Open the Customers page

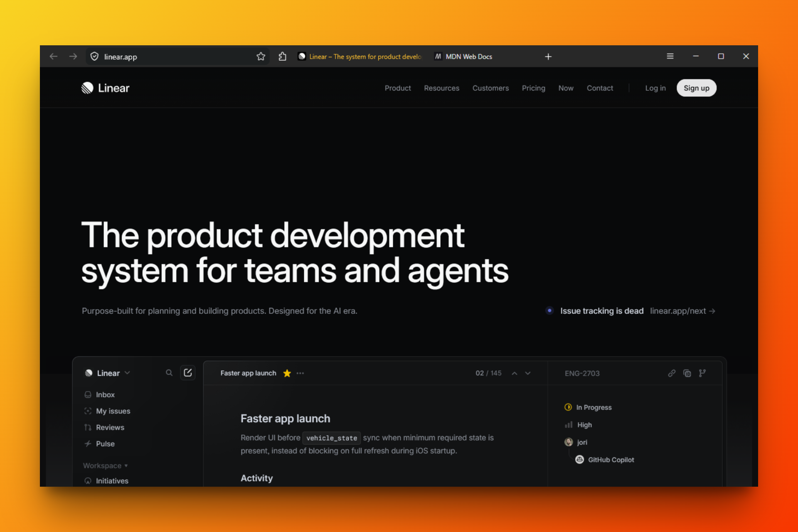(x=490, y=88)
